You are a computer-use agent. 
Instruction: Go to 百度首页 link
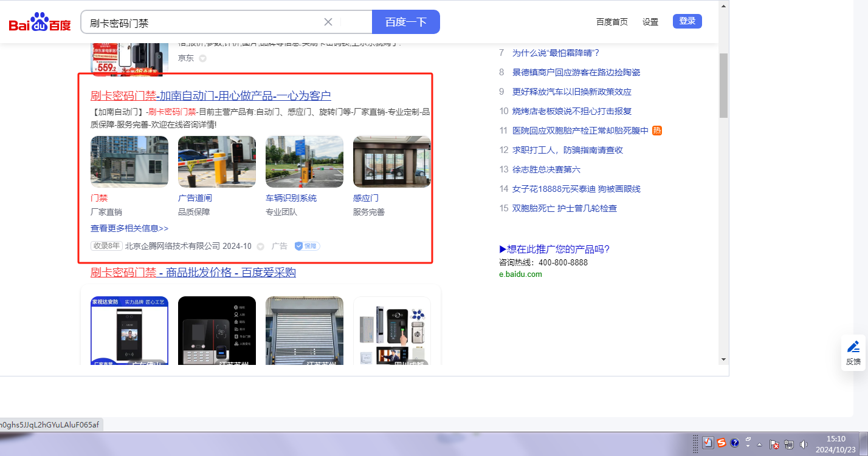(x=611, y=22)
